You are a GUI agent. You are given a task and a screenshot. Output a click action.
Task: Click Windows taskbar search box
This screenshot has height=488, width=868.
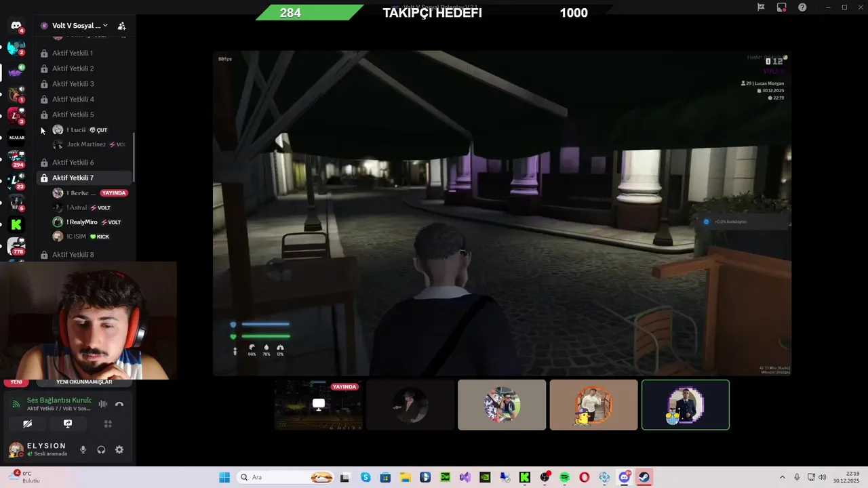[x=285, y=477]
